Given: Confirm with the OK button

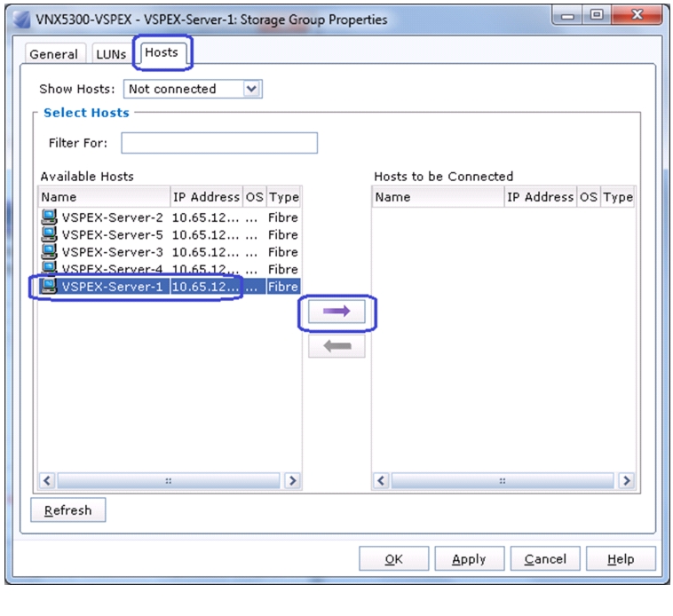Looking at the screenshot, I should 393,559.
